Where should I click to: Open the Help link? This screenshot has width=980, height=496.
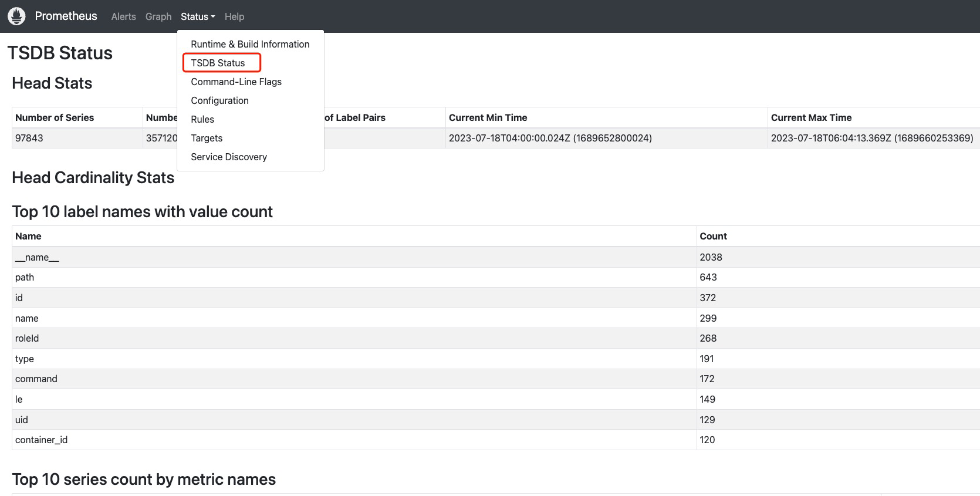tap(234, 16)
